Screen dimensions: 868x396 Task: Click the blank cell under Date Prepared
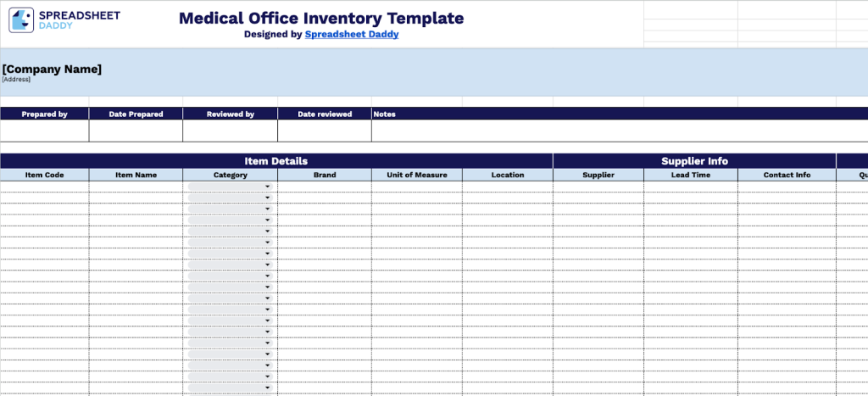click(x=136, y=131)
